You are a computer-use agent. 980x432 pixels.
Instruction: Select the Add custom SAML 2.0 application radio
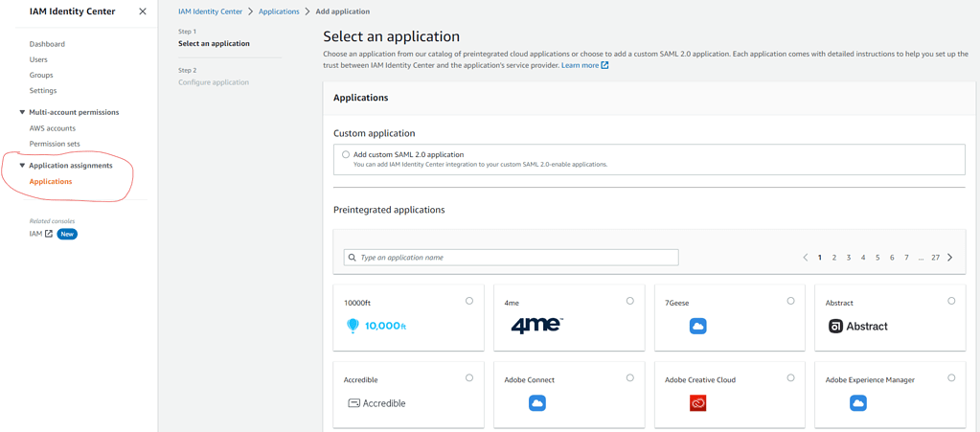point(346,154)
